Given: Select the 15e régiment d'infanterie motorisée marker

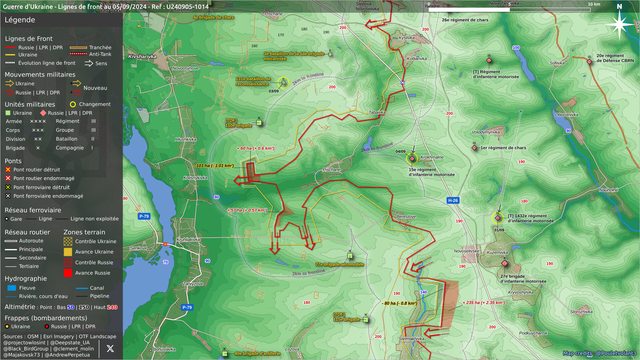Looking at the screenshot, I should [412, 158].
